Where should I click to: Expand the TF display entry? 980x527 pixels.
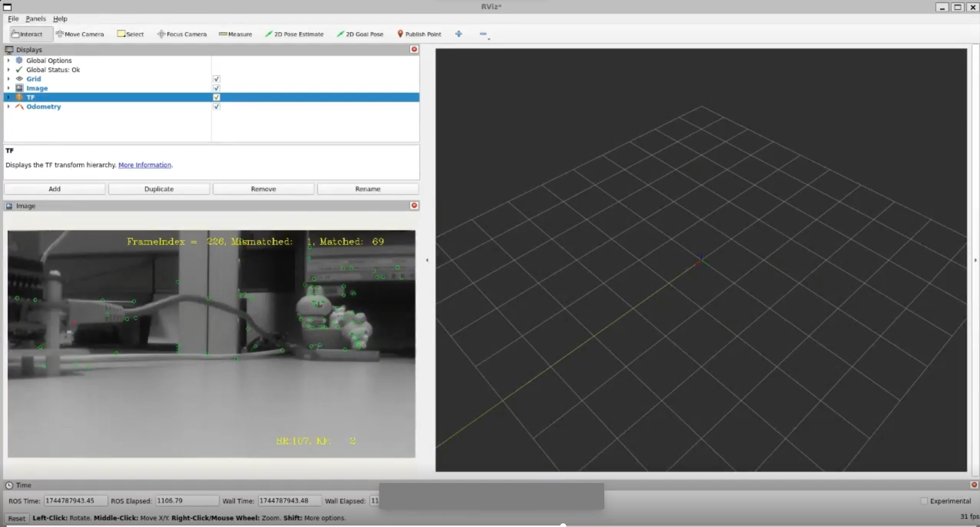(x=8, y=97)
